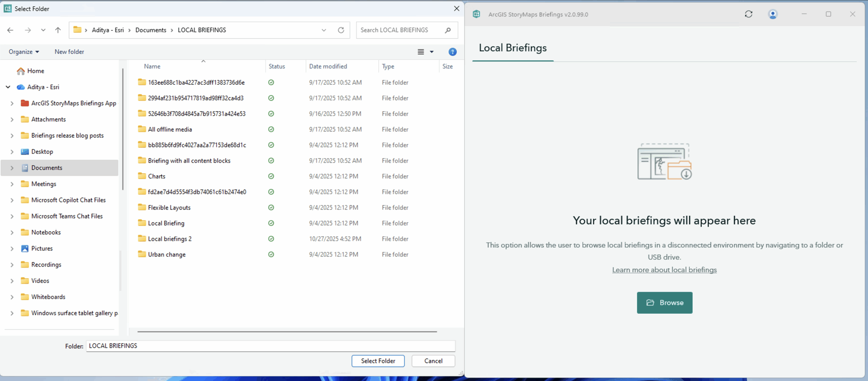Refresh the LOCAL BRIEFINGS address bar
868x381 pixels.
tap(341, 30)
